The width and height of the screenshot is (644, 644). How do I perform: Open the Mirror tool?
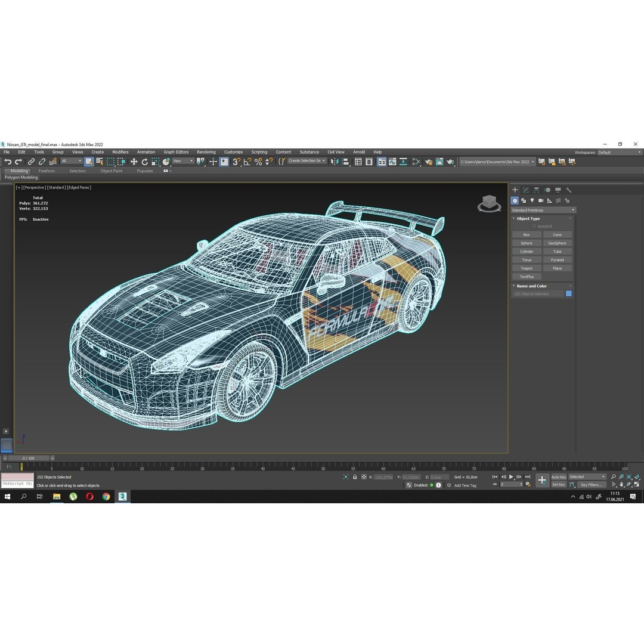pos(335,162)
